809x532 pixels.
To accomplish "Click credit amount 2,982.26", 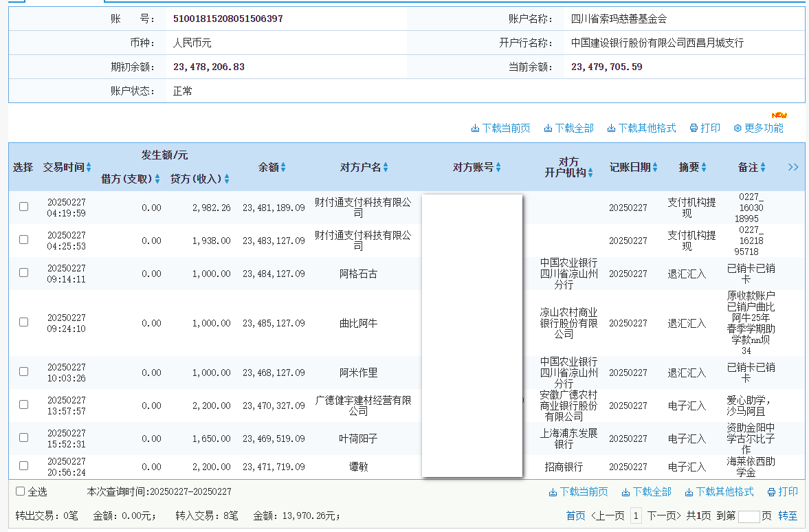I will [212, 208].
